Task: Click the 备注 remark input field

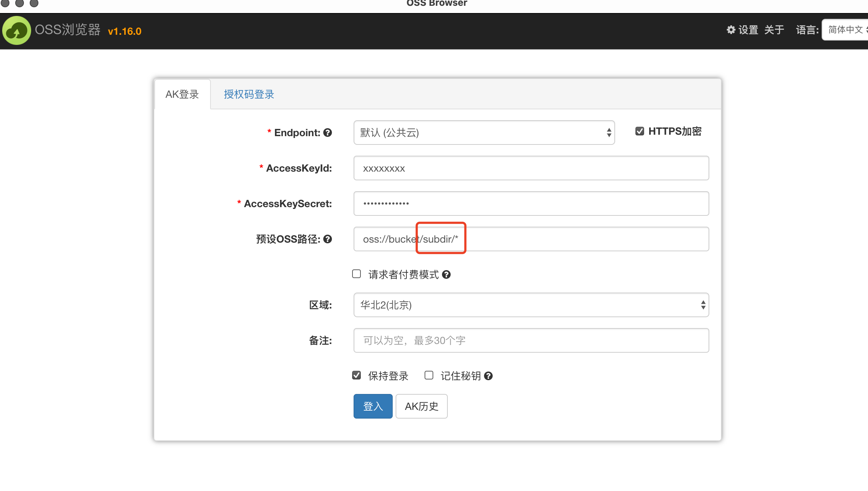Action: click(531, 340)
